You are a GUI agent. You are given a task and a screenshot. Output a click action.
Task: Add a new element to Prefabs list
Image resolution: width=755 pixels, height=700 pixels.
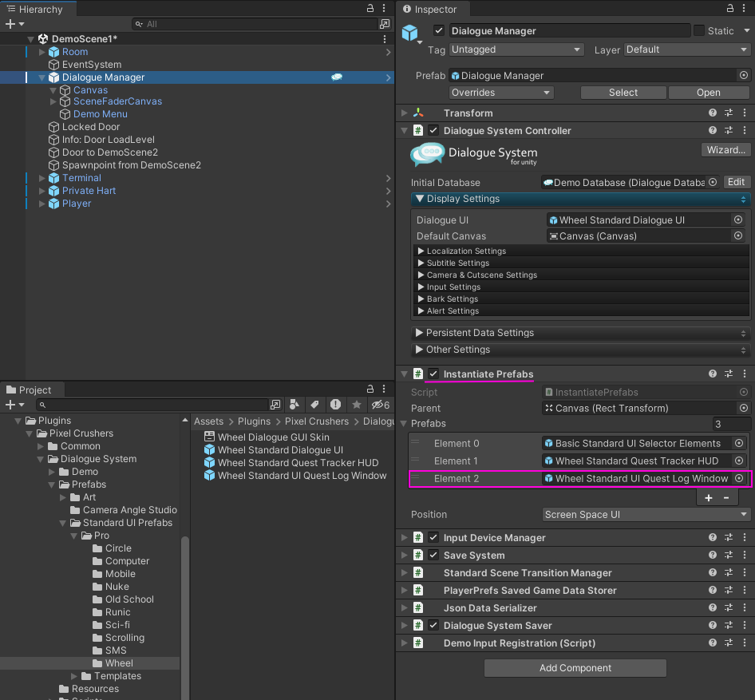coord(708,497)
